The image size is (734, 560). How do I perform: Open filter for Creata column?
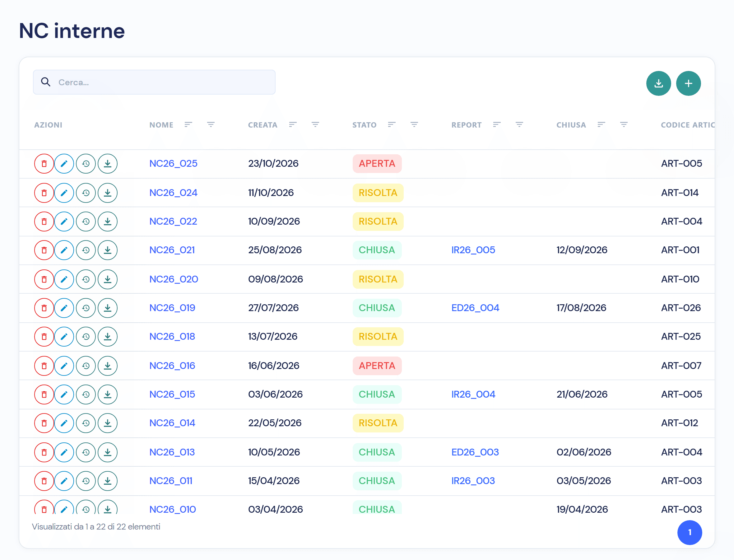point(315,125)
